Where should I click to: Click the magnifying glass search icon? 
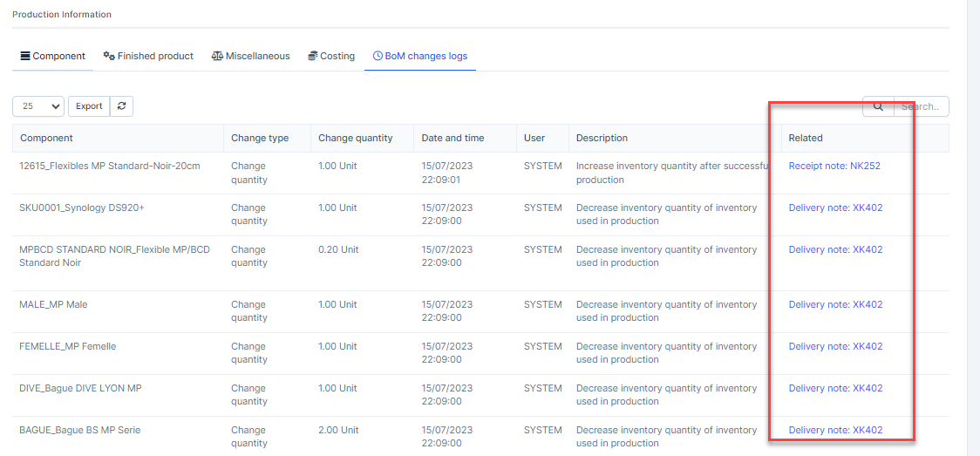click(x=878, y=106)
